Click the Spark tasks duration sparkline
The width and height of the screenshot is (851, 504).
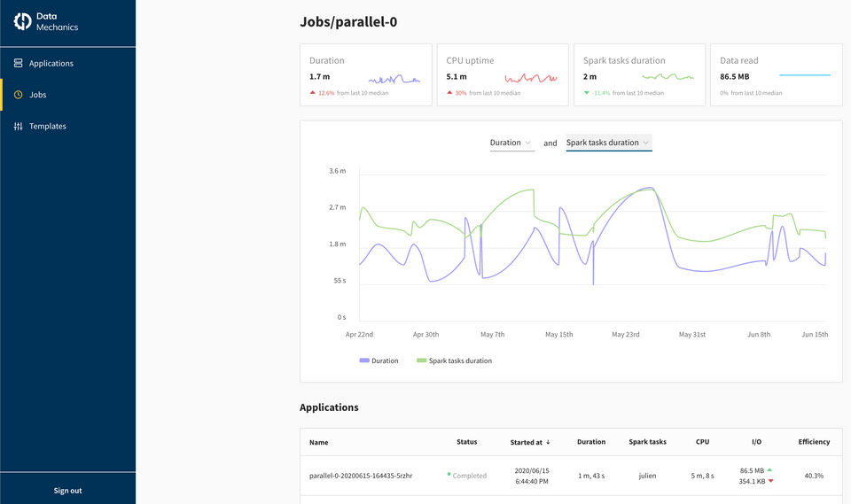668,77
